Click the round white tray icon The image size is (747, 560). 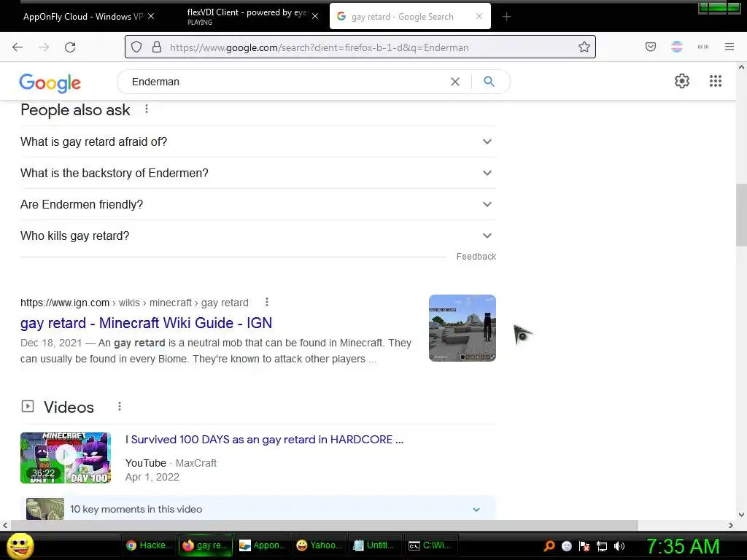[566, 546]
